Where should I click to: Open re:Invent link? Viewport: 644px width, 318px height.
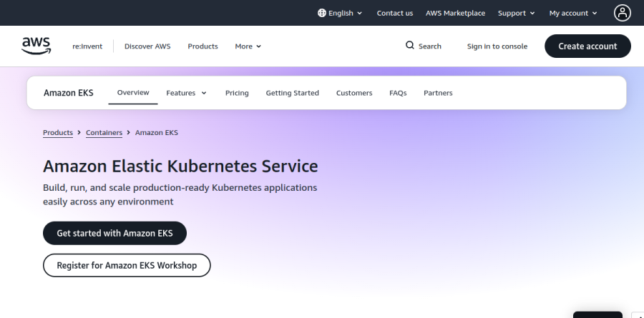(x=87, y=46)
